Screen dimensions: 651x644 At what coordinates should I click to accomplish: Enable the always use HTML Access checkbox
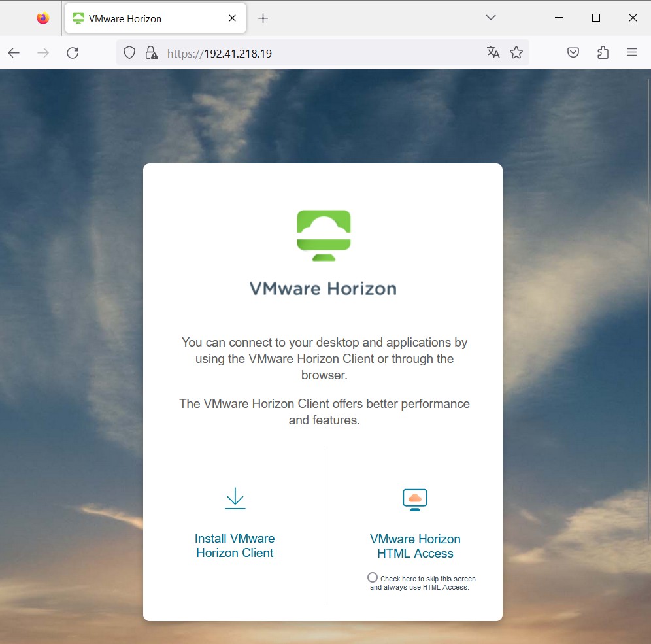click(x=373, y=577)
